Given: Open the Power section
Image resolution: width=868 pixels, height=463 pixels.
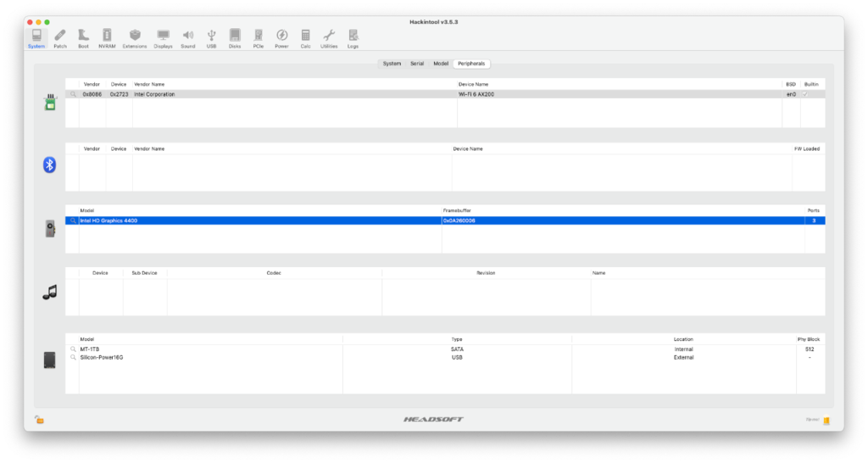Looking at the screenshot, I should (281, 39).
